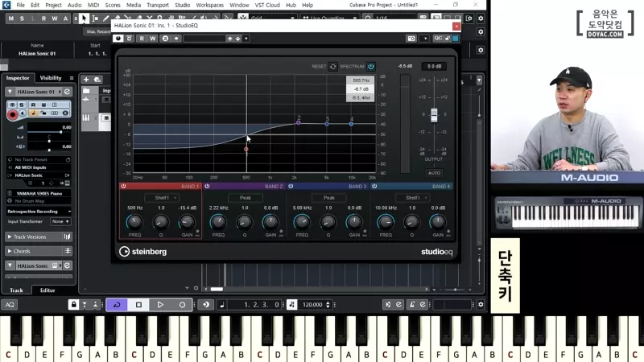Toggle Solo S in Inspector track controls
Viewport: 644px width, 362px height.
[x=22, y=105]
